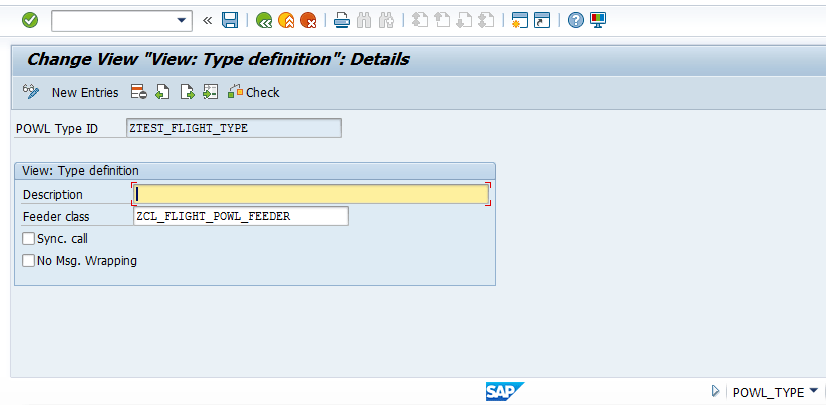This screenshot has width=826, height=405.
Task: Open Customize Local Layout monitor icon
Action: click(598, 21)
